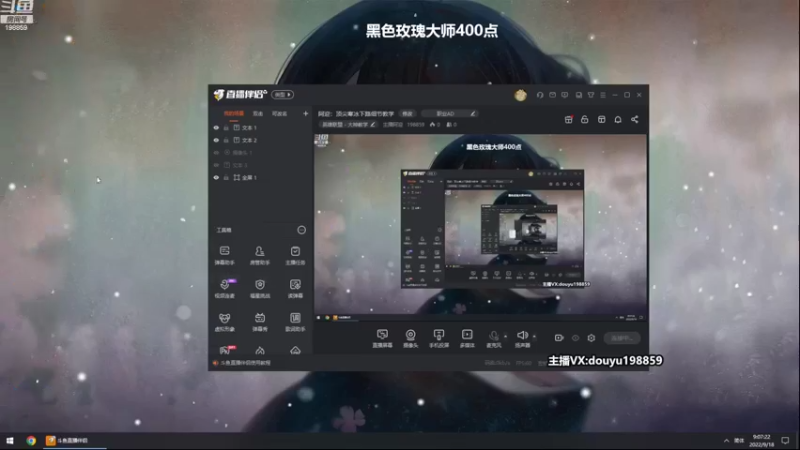Open the 虚拟形象 tool in toolbox
The image size is (800, 450).
[x=224, y=321]
